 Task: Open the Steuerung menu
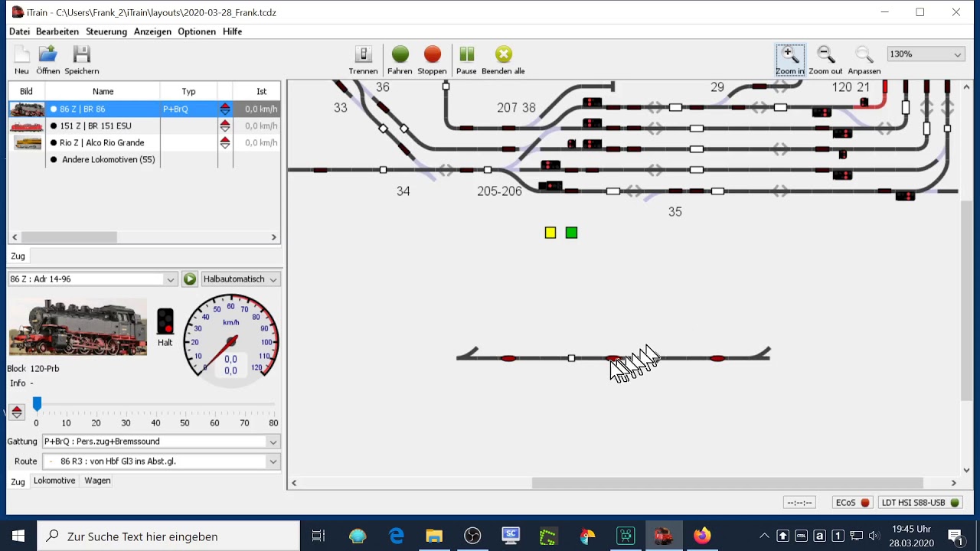[106, 31]
